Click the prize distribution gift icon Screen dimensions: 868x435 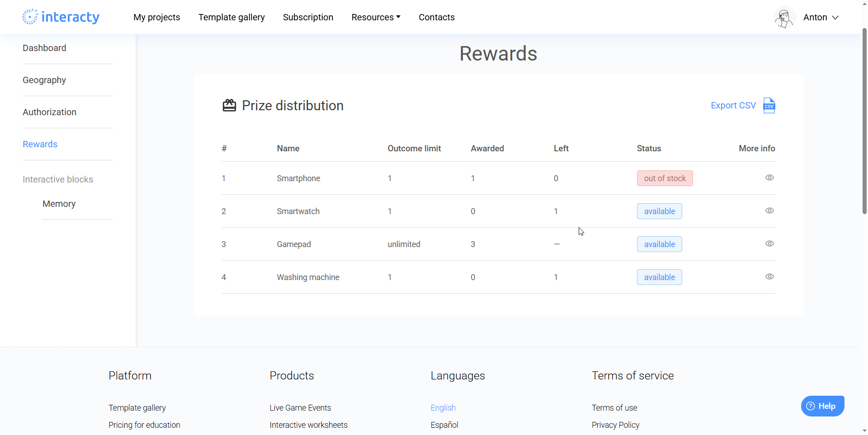coord(229,106)
